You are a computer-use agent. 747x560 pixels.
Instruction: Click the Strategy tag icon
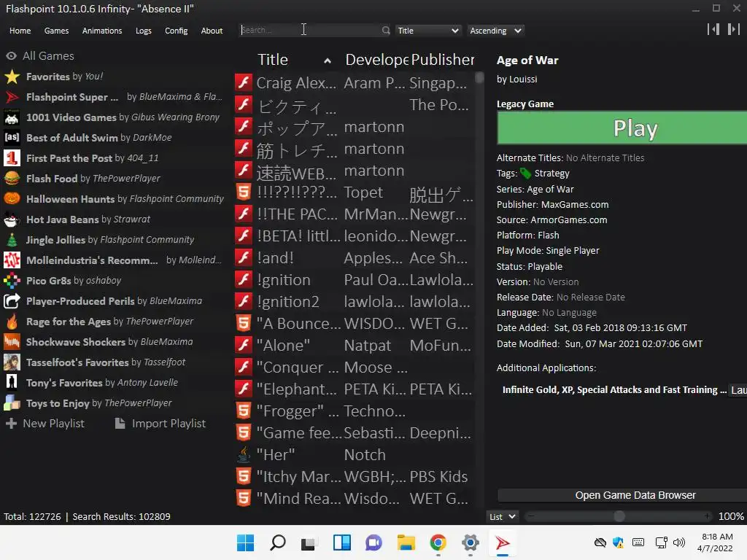pos(525,174)
